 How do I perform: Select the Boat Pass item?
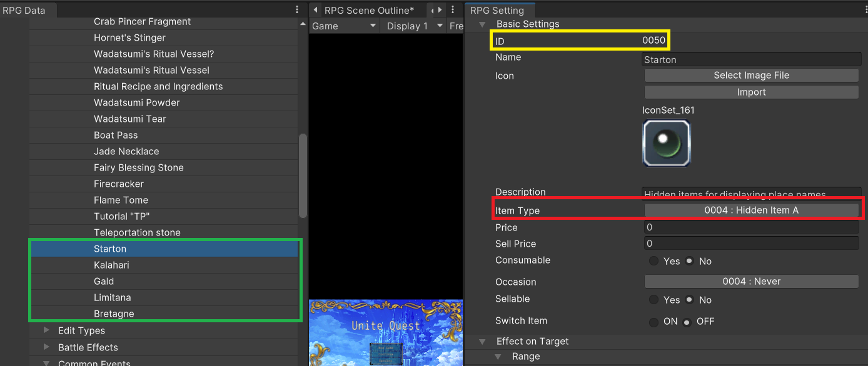[164, 135]
